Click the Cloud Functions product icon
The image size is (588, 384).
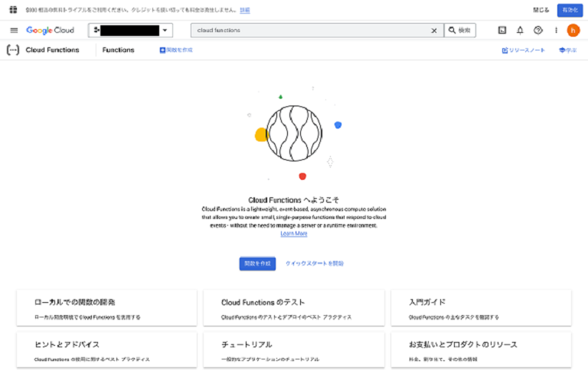coord(13,50)
